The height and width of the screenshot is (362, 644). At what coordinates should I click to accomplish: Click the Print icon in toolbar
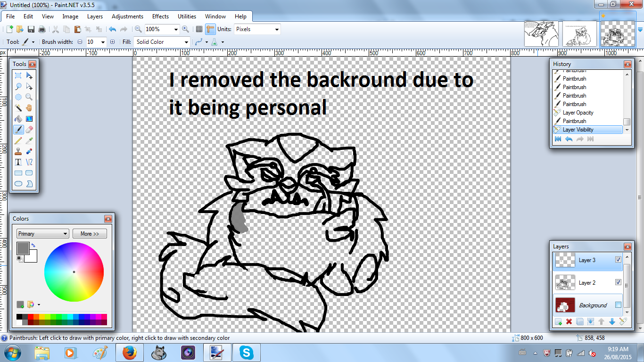[42, 29]
